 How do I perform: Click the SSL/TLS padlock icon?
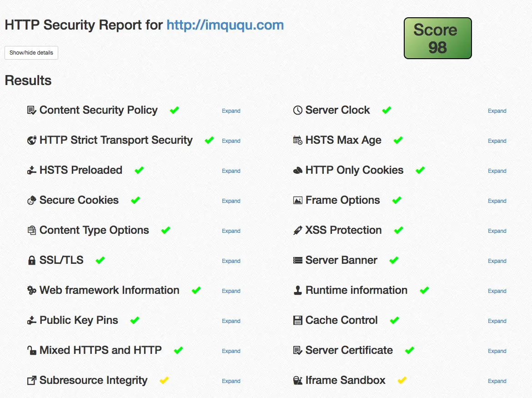point(31,260)
